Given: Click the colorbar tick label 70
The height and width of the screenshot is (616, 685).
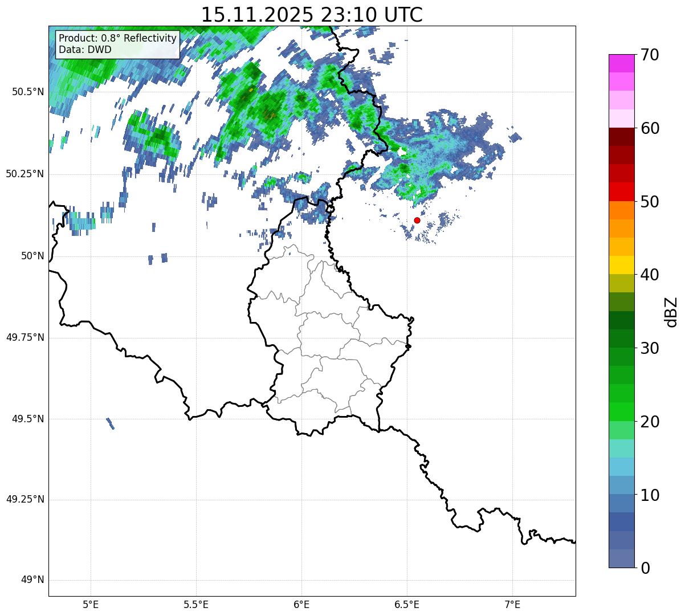Looking at the screenshot, I should click(x=650, y=55).
